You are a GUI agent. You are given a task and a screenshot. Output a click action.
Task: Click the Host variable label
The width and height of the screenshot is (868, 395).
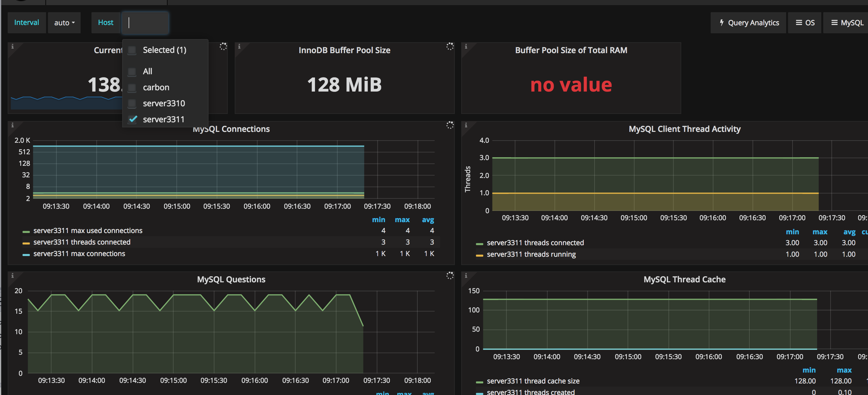(x=106, y=23)
